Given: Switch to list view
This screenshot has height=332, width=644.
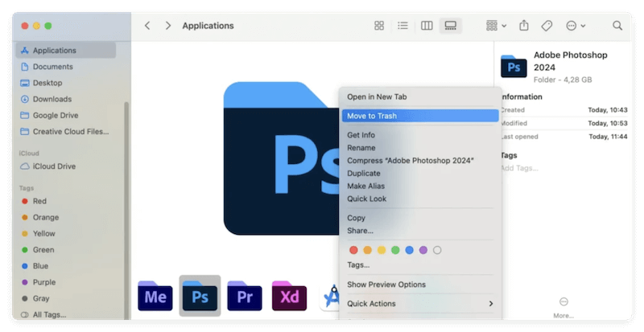Looking at the screenshot, I should pyautogui.click(x=403, y=26).
